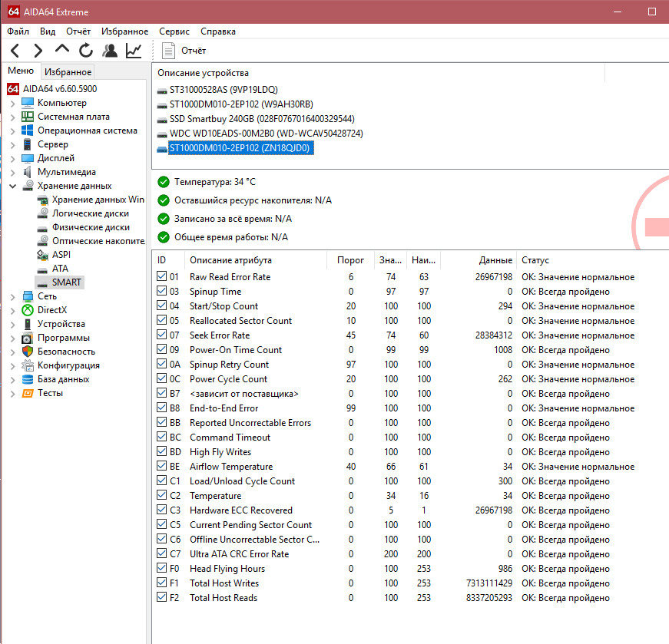
Task: Open the Справка menu
Action: (x=218, y=31)
